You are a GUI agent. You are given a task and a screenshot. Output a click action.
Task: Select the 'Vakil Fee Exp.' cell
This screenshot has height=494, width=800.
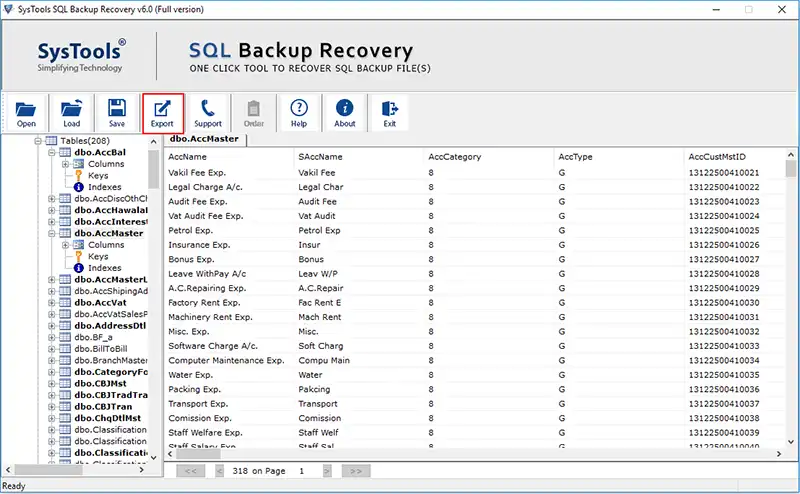click(x=229, y=172)
